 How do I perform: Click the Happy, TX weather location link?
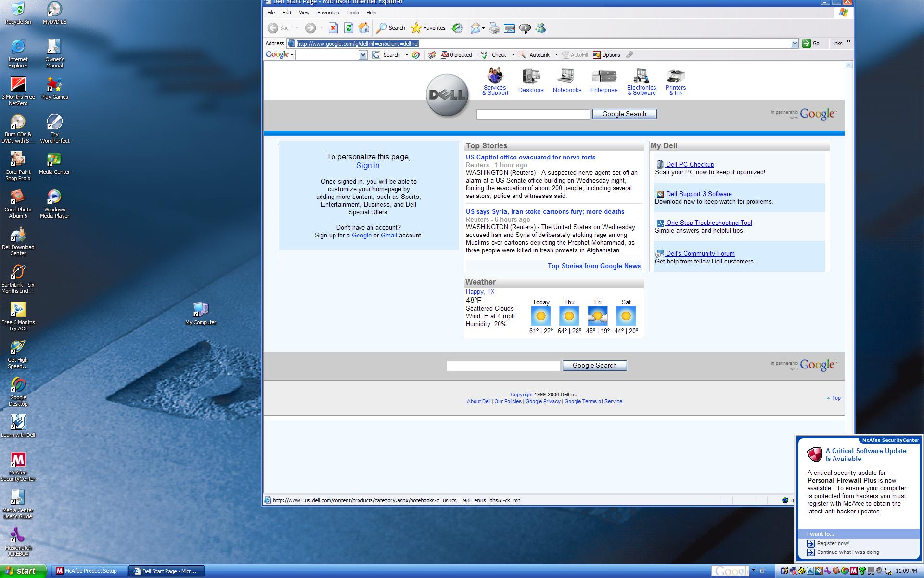[480, 291]
